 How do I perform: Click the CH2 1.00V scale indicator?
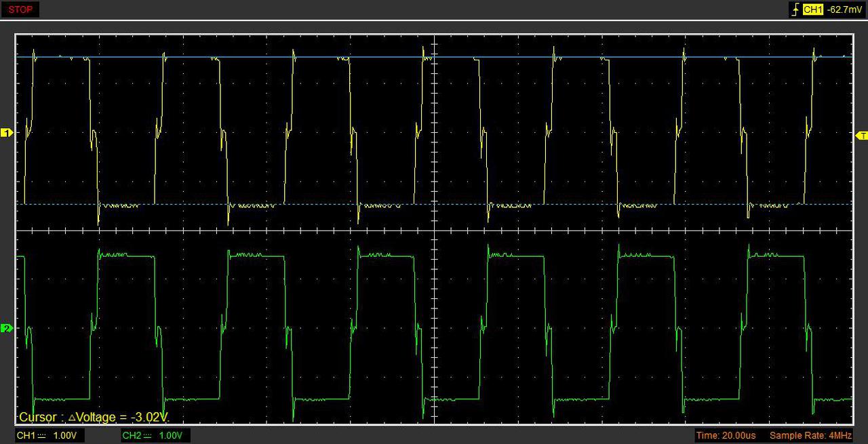155,435
